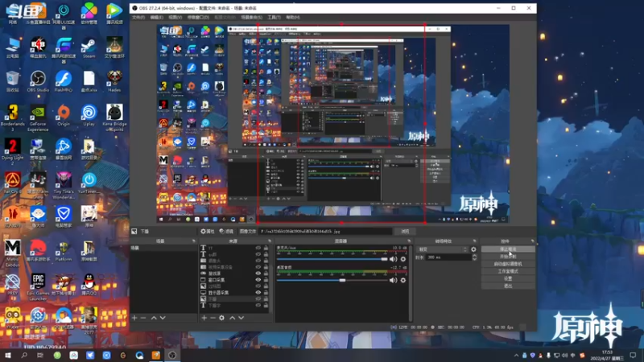The width and height of the screenshot is (644, 362).
Task: Open the Epic Games Launcher shortcut
Action: (x=38, y=286)
